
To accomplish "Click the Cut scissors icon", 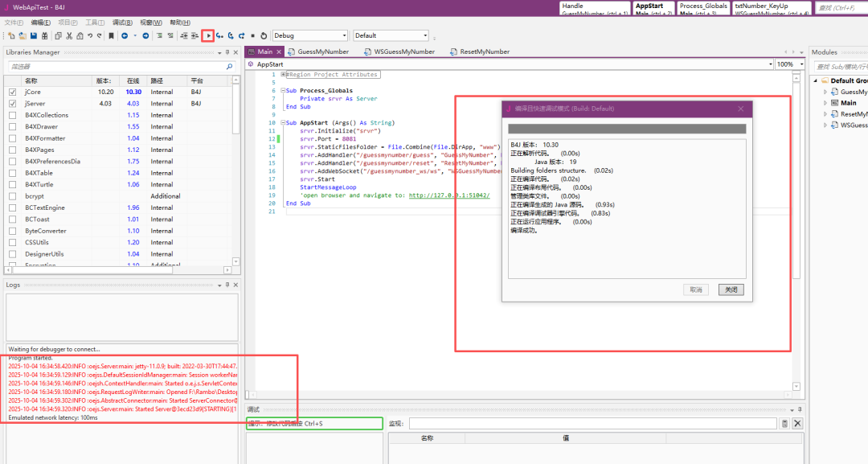I will pyautogui.click(x=69, y=35).
